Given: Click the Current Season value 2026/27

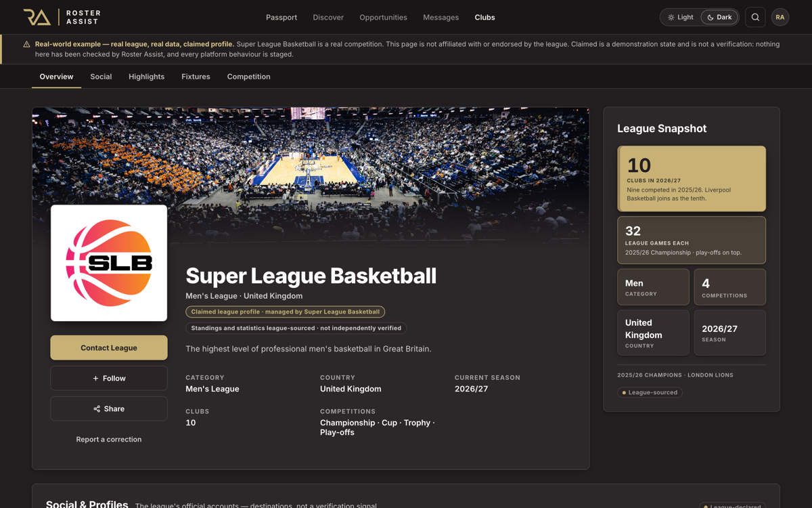Looking at the screenshot, I should (471, 389).
